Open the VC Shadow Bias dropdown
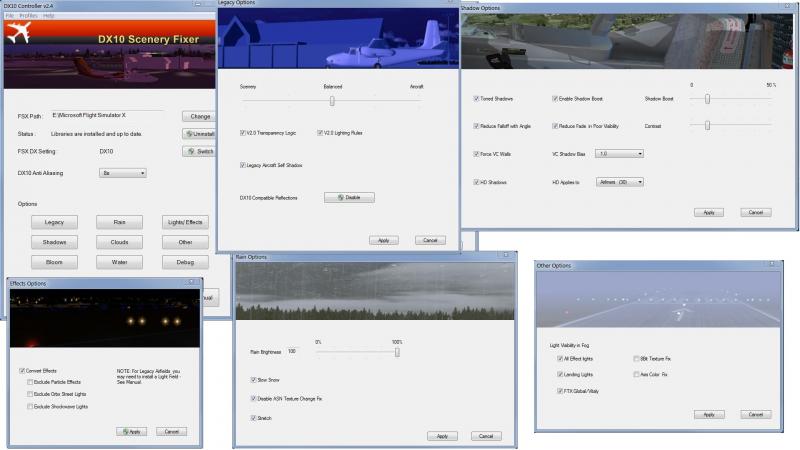This screenshot has width=800, height=450. 619,154
